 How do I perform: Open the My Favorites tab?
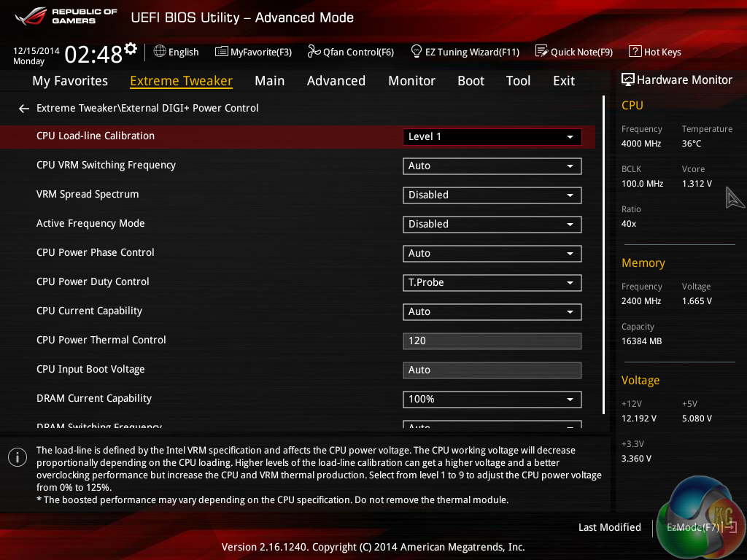coord(70,81)
